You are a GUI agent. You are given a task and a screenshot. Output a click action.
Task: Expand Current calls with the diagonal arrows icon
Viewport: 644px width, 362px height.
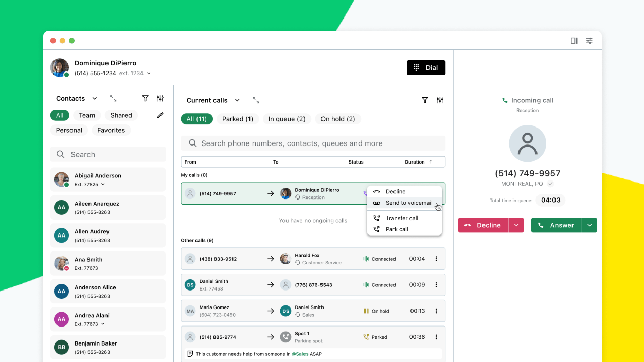(x=256, y=101)
